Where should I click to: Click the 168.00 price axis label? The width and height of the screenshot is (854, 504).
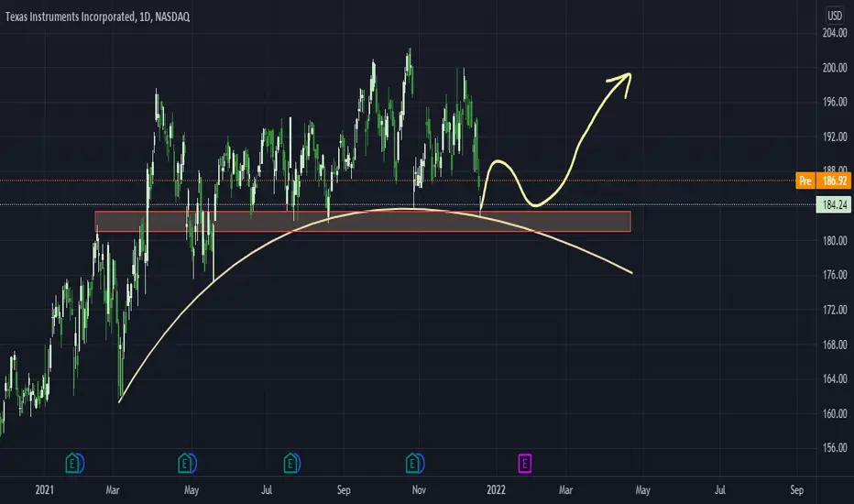(835, 345)
